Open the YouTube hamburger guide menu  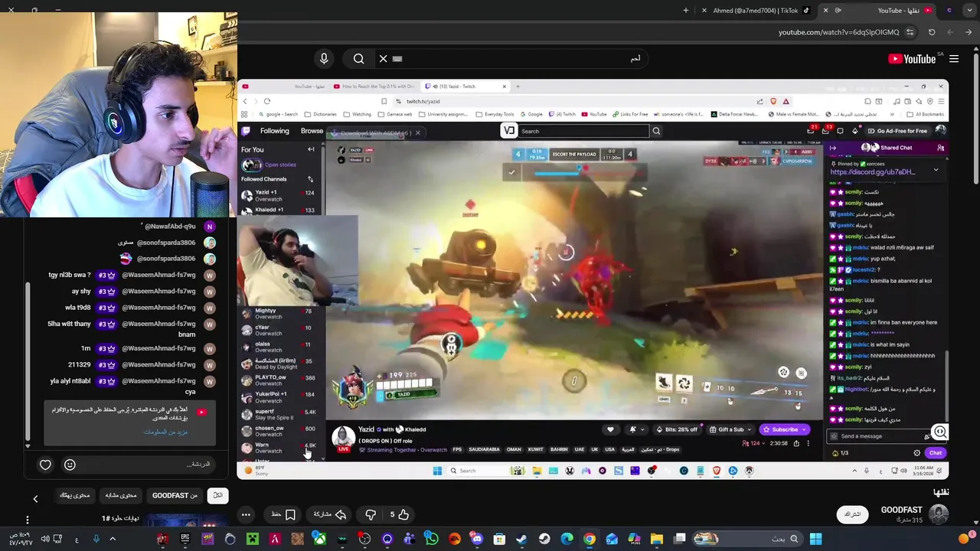click(954, 58)
